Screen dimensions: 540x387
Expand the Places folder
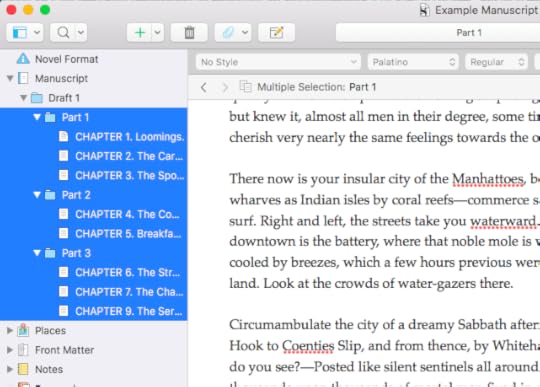(10, 331)
